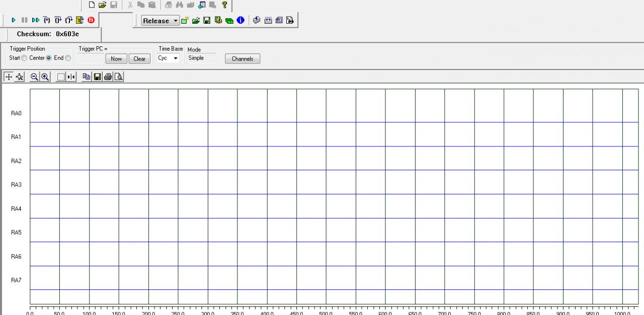The width and height of the screenshot is (644, 315).
Task: Create a new file with the blank page icon
Action: 92,5
